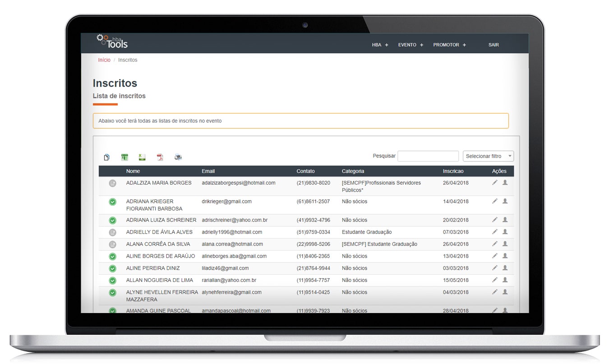Open user profile for ADALZIZA MARIA BORGES
The image size is (609, 364).
point(505,183)
